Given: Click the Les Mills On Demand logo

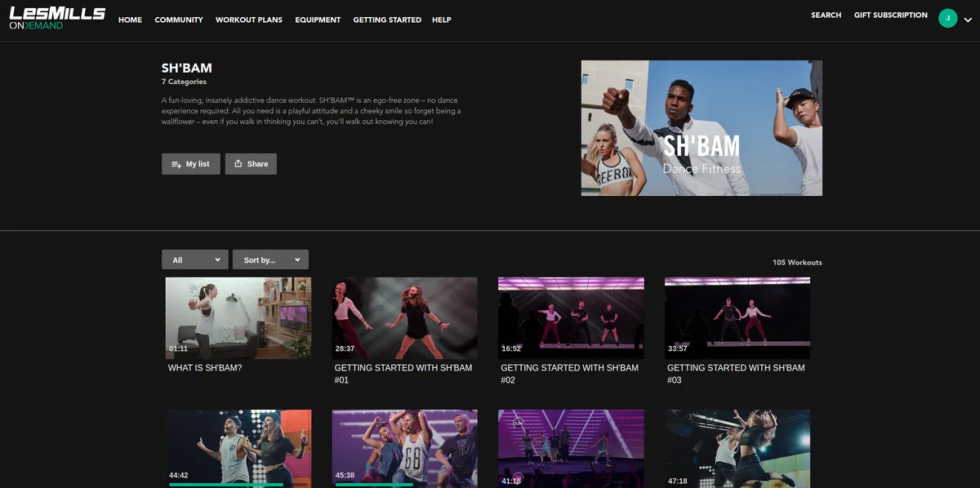Looking at the screenshot, I should click(x=57, y=19).
